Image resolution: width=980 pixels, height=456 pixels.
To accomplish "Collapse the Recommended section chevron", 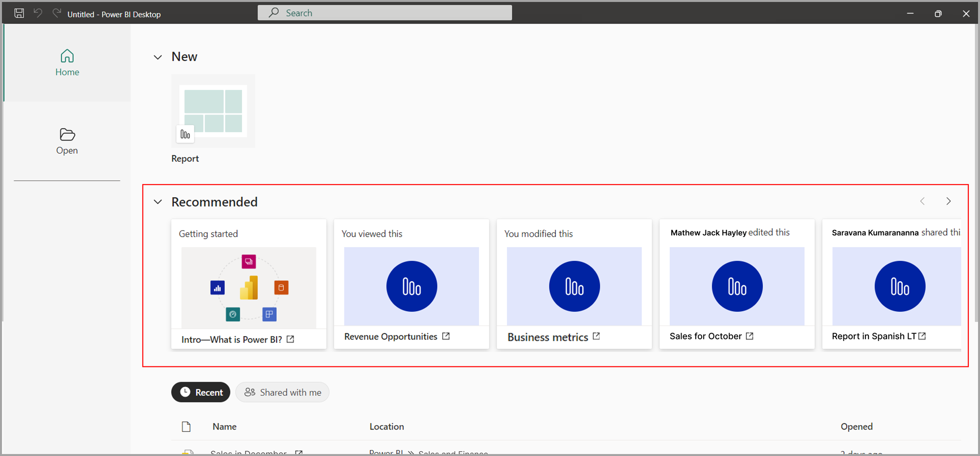I will click(x=158, y=202).
